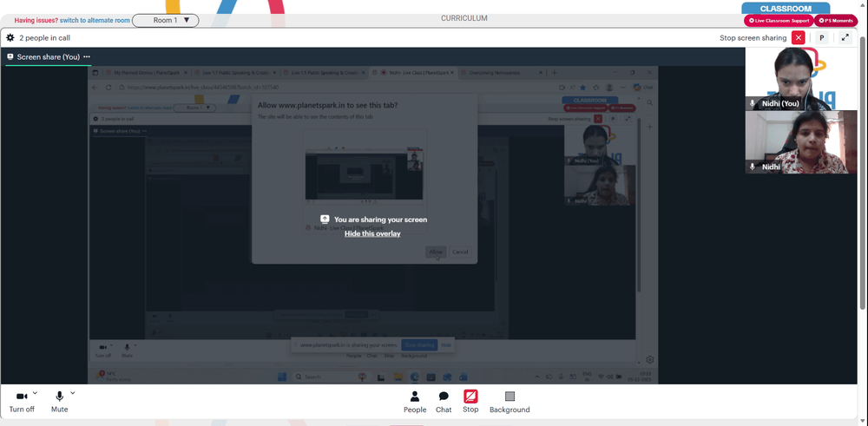Click the Live Classroom Support button
Screen dimensions: 868x426
tap(778, 21)
